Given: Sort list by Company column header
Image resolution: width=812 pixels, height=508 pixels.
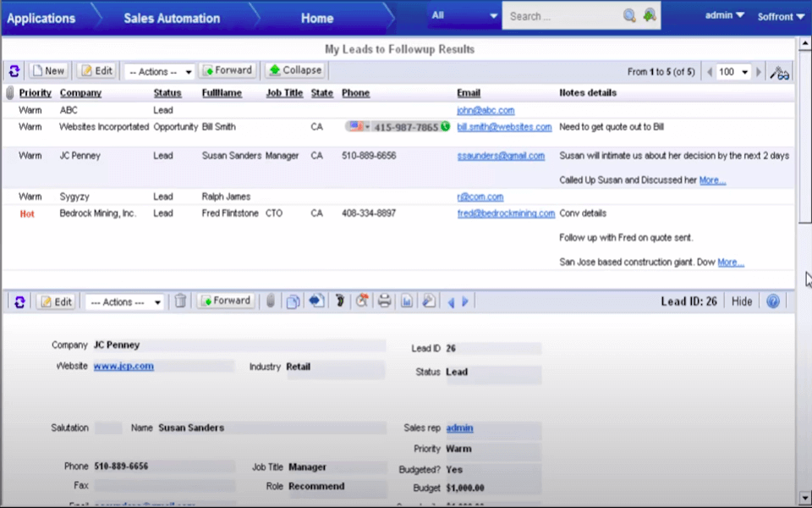Looking at the screenshot, I should [x=80, y=93].
